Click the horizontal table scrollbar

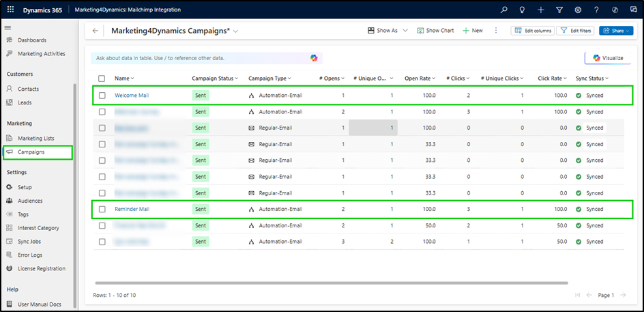[332, 283]
